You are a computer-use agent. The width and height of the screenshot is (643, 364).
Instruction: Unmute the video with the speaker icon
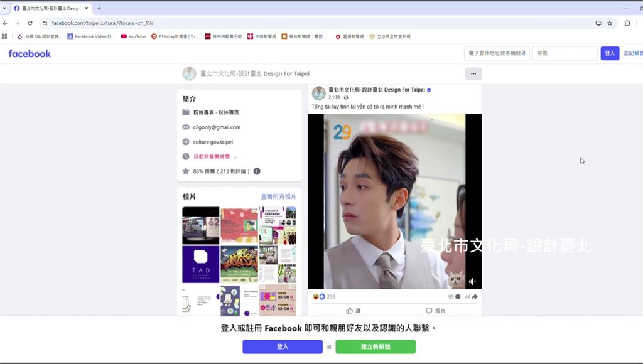472,282
